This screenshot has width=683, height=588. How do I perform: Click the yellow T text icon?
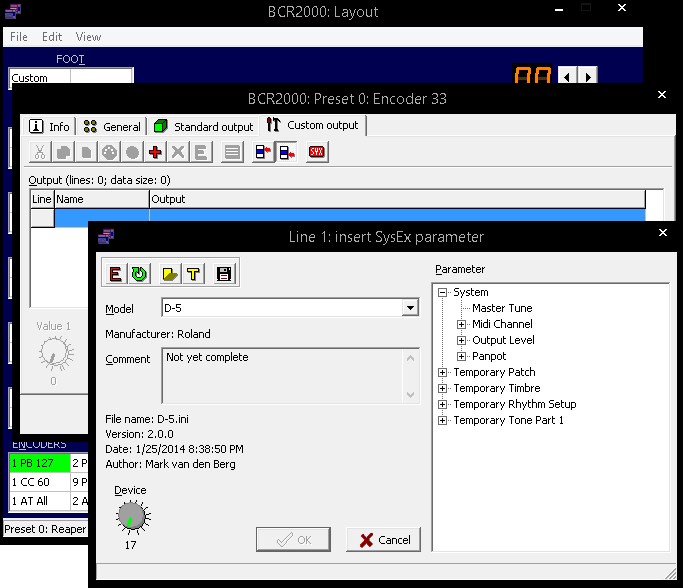[193, 274]
